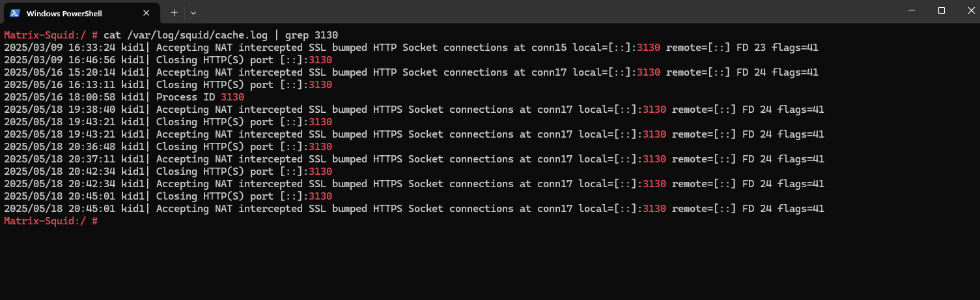Click the 2025/03/09 16:33:24 timestamp
Screen dimensions: 980x300
coord(60,47)
